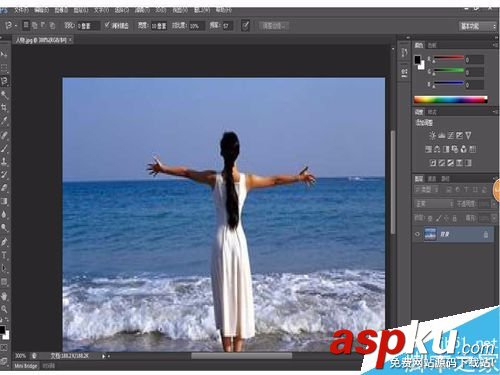Choose Add to Selection mode
Viewport: 500px width, 375px height.
coord(34,25)
